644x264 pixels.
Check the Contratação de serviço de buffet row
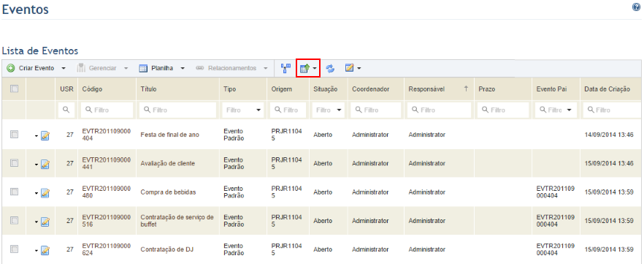(x=14, y=220)
